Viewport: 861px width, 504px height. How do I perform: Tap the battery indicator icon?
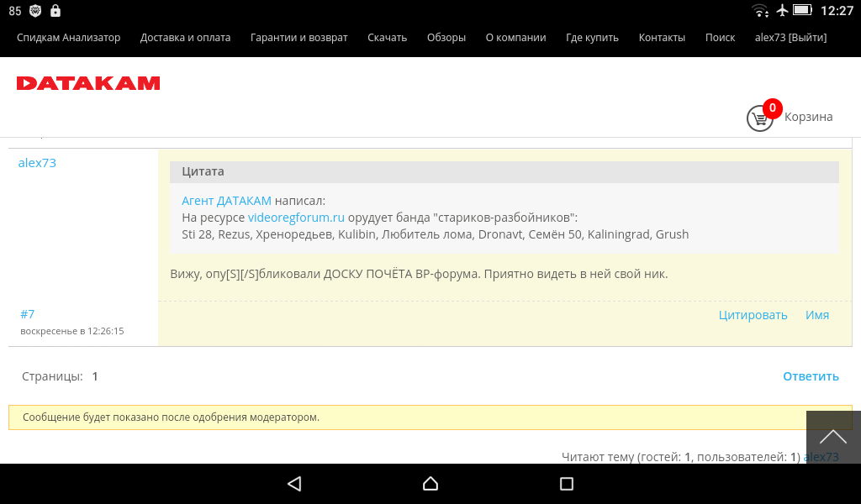pos(802,10)
